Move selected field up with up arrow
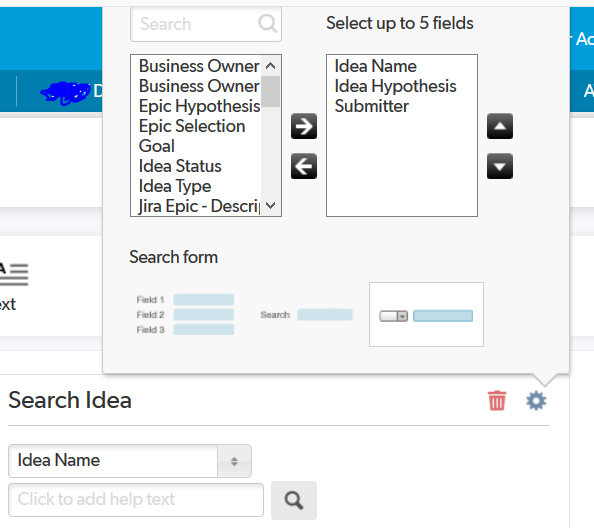 500,126
